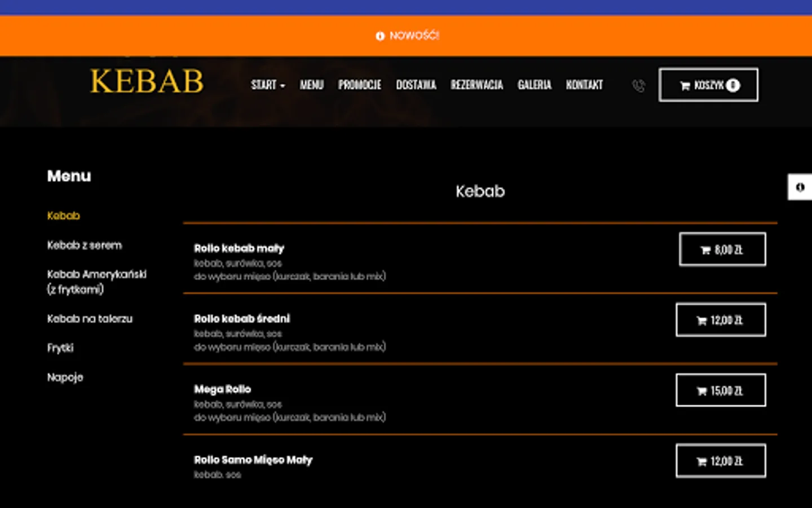Image resolution: width=812 pixels, height=508 pixels.
Task: Navigate to REZERWACJA
Action: point(476,85)
